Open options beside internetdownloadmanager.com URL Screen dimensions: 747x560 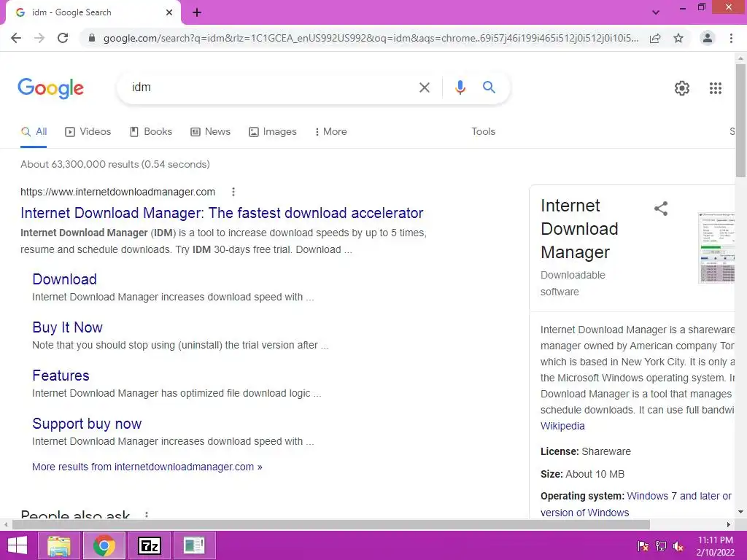(233, 192)
